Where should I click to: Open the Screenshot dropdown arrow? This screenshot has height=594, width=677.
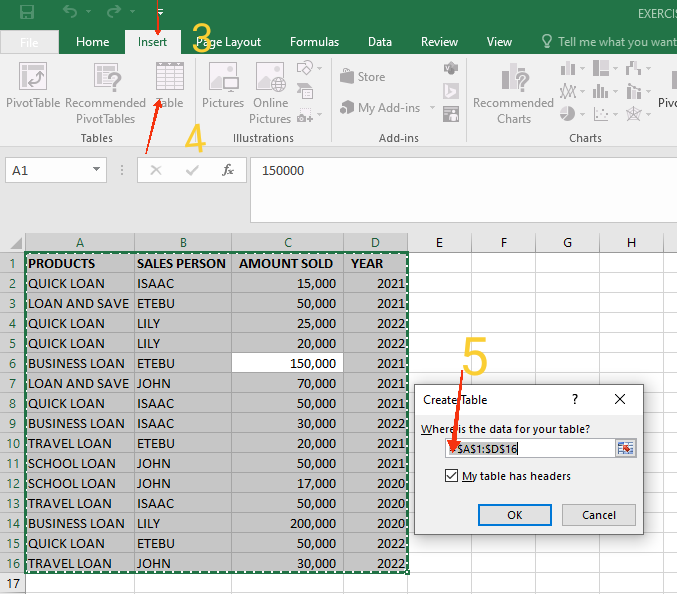[320, 115]
